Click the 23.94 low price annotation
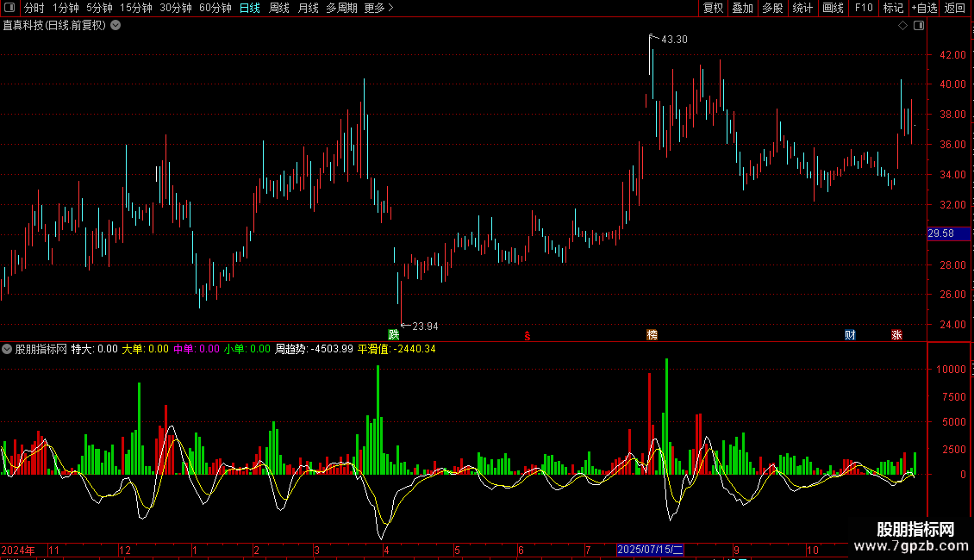Screen dimensions: 974x560 click(x=425, y=326)
